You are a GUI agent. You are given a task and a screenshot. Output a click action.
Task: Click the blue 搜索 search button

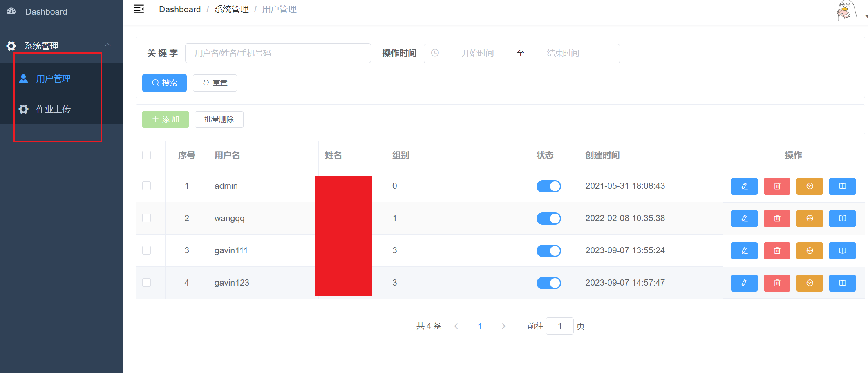tap(164, 83)
